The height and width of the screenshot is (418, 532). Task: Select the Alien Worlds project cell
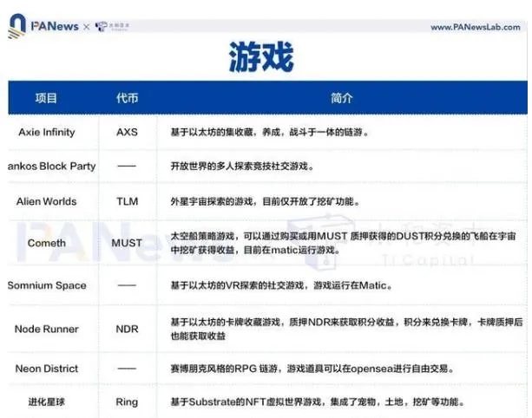(47, 202)
